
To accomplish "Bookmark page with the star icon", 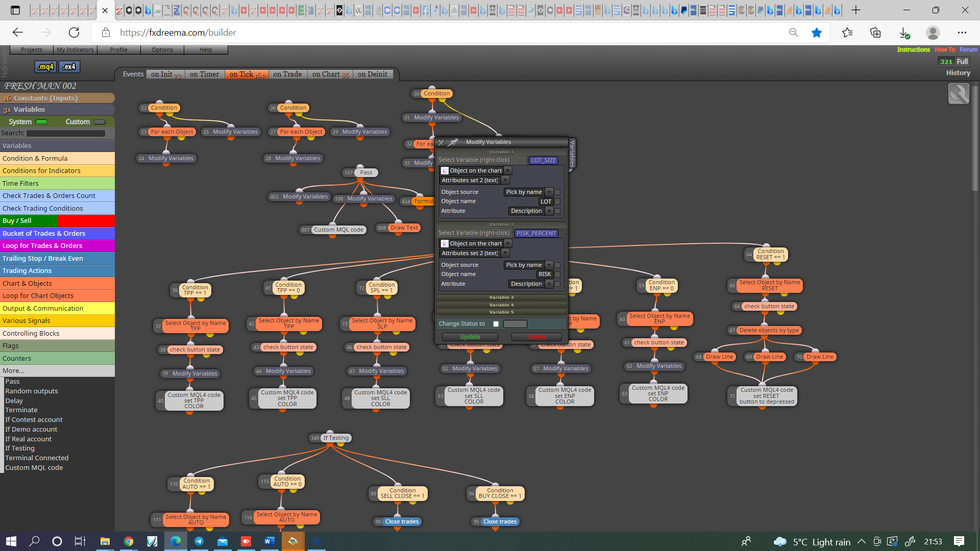I will click(817, 33).
